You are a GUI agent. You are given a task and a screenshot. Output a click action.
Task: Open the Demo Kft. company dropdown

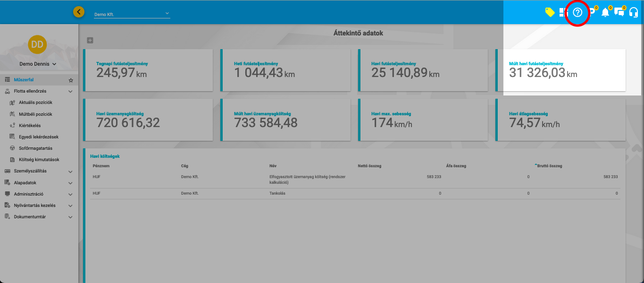click(x=132, y=14)
